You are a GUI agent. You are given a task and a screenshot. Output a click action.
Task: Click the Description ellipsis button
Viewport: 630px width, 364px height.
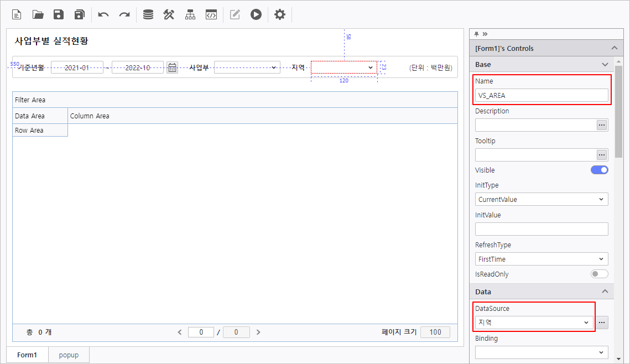pos(602,125)
